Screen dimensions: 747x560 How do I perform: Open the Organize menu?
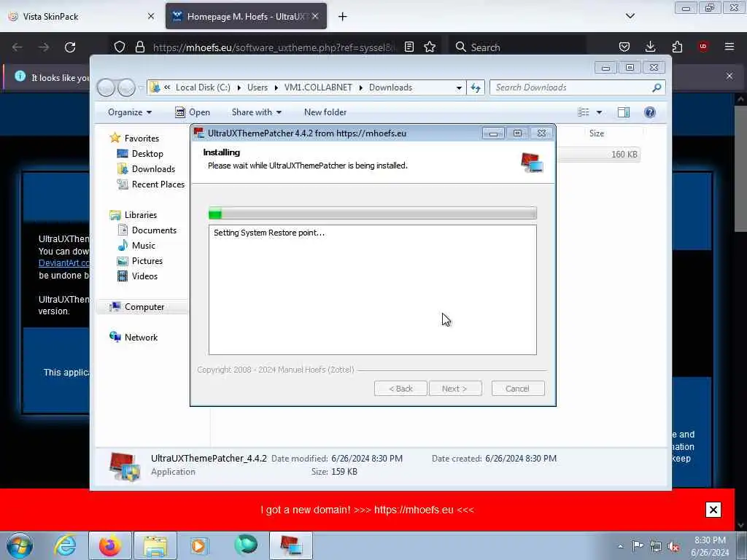click(x=130, y=112)
